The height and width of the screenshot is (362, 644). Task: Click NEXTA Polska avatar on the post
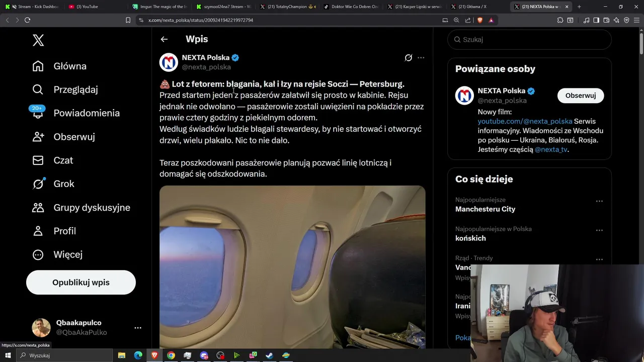pos(169,62)
